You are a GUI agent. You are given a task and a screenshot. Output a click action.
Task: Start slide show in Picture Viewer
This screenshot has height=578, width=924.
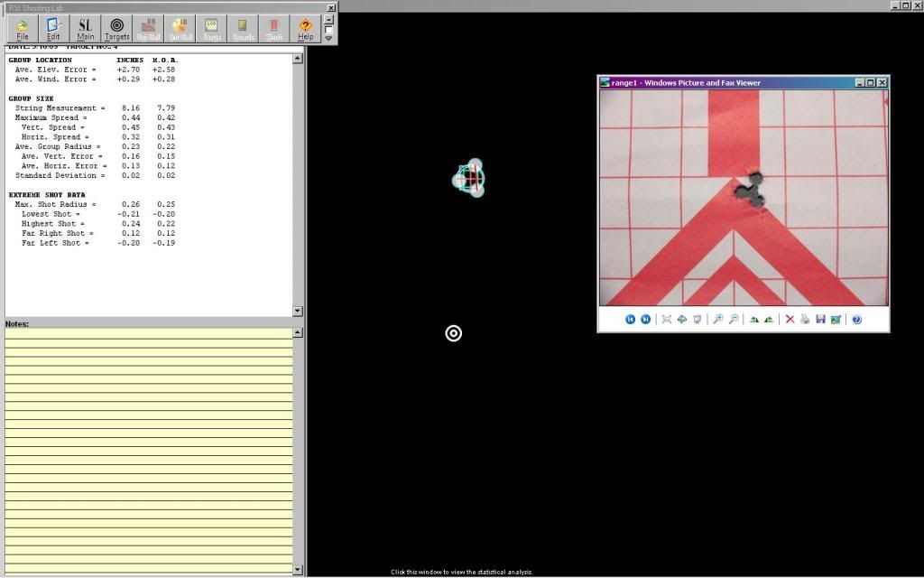coord(698,320)
